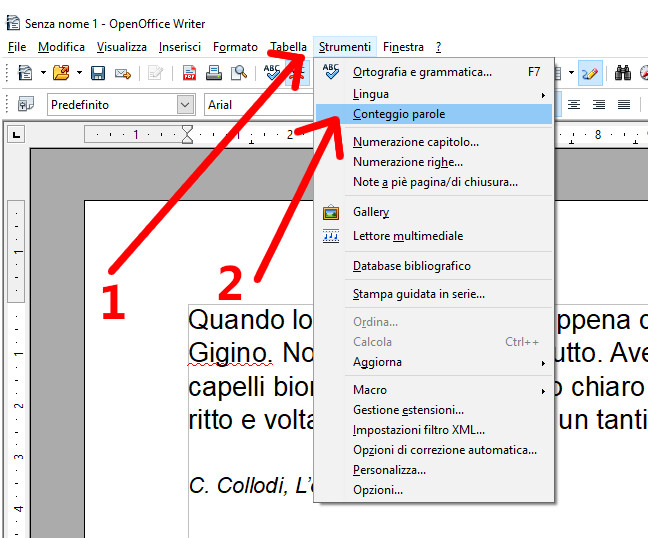Choose Personalizza from Strumenti menu
The image size is (648, 538).
coord(434,470)
